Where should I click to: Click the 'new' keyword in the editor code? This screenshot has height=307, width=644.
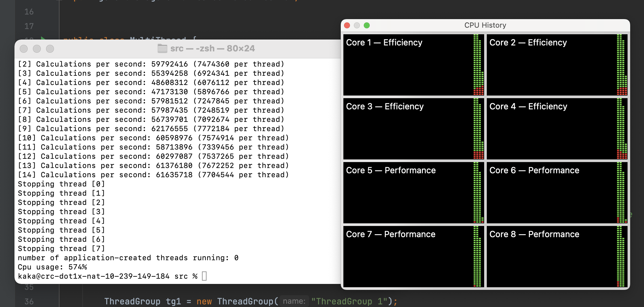pyautogui.click(x=204, y=301)
